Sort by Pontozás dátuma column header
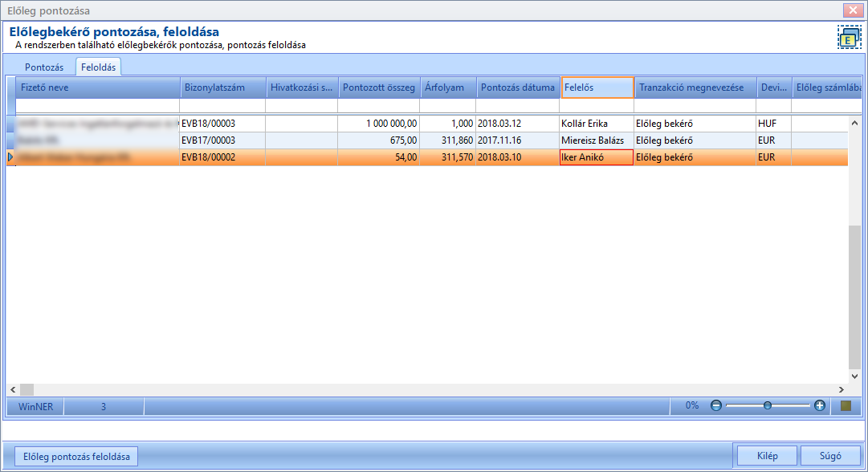The height and width of the screenshot is (472, 868). pyautogui.click(x=518, y=87)
